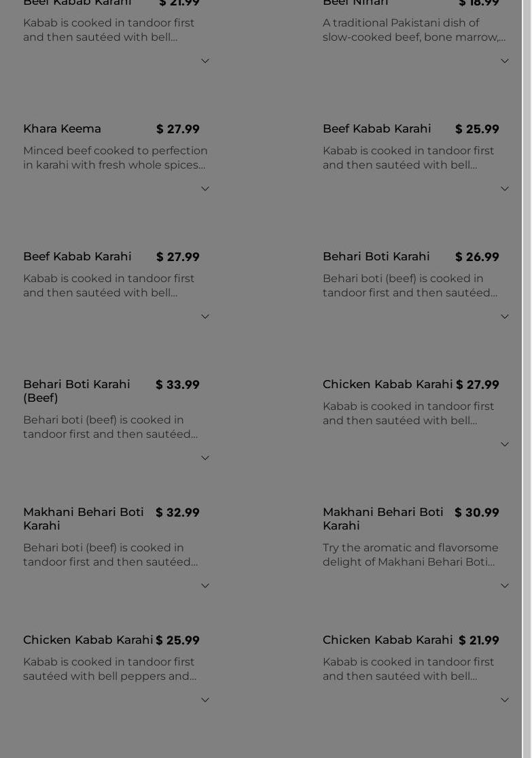Click the "A traditional Pakistani dish" description
532x758 pixels.
[x=414, y=30]
